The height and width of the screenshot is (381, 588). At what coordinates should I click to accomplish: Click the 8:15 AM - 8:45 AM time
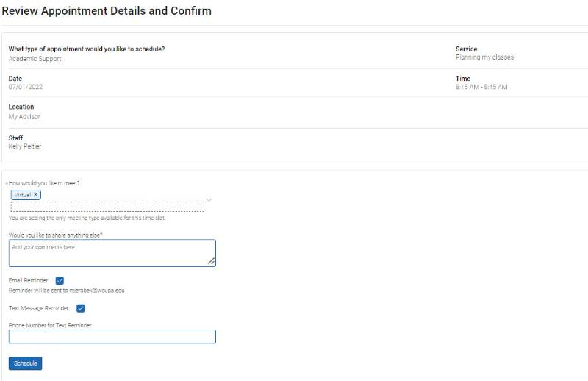[481, 87]
